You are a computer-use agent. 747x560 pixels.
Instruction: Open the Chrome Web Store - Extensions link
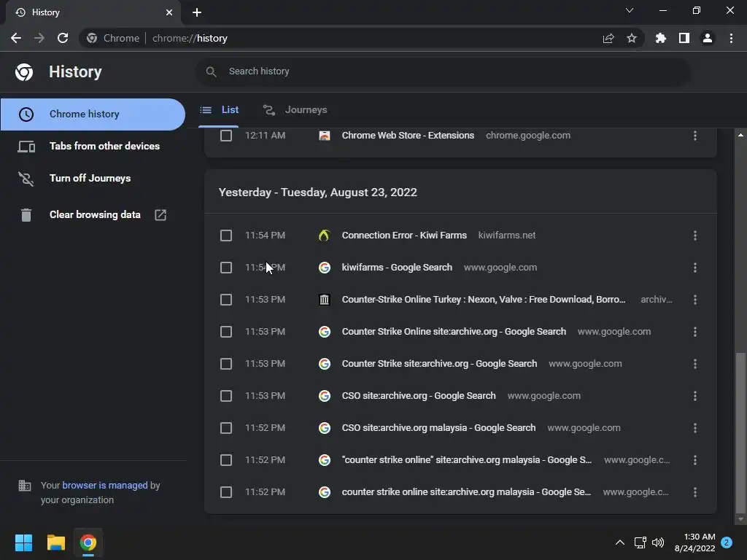[x=408, y=136]
